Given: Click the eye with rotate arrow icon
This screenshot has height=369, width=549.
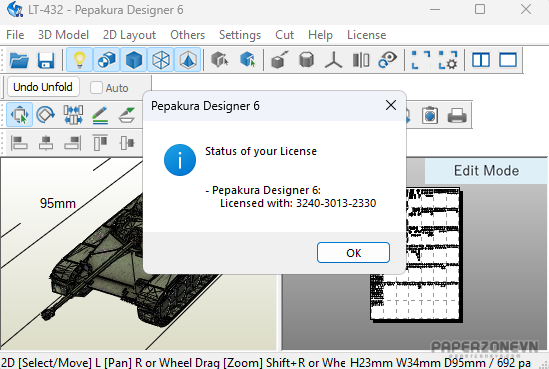Looking at the screenshot, I should 388,60.
